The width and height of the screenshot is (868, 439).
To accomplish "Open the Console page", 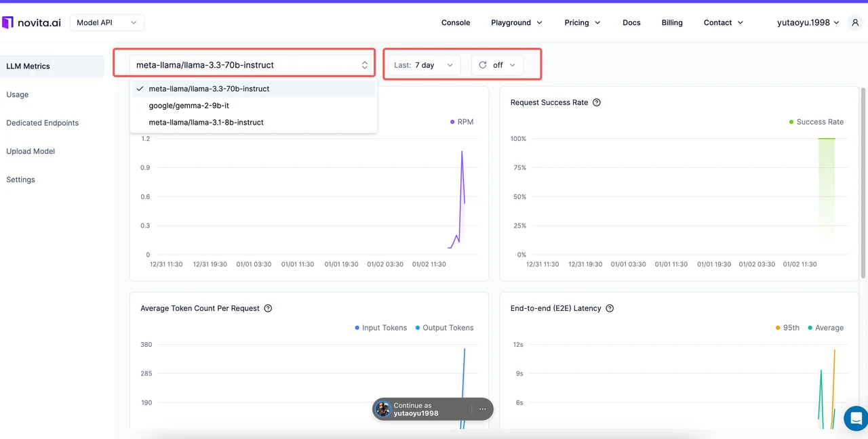I will [456, 22].
